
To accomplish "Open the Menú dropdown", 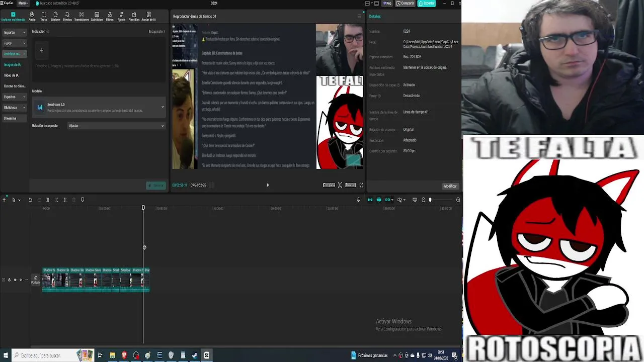I will (23, 3).
